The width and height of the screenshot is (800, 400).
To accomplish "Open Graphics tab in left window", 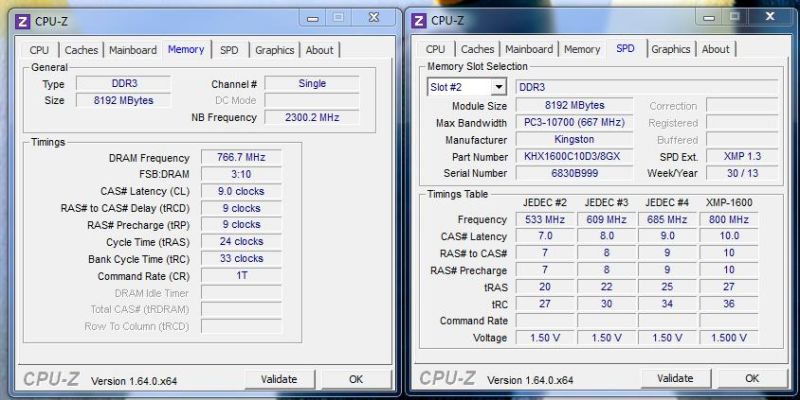I will (x=274, y=50).
